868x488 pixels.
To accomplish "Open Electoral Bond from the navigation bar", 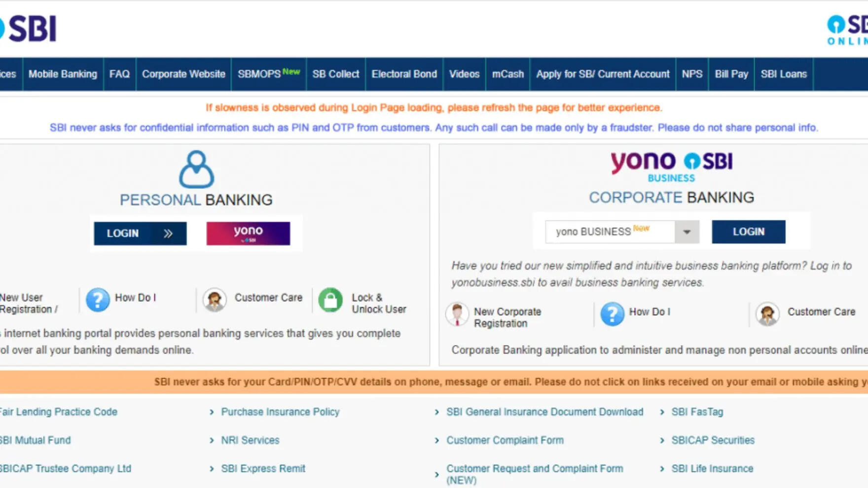I will click(404, 74).
